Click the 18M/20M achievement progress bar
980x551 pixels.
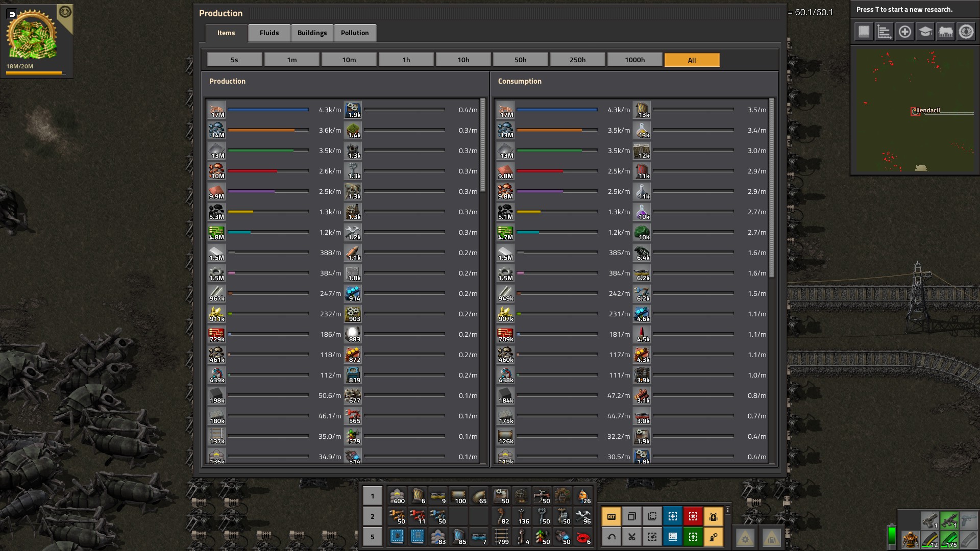(x=36, y=73)
